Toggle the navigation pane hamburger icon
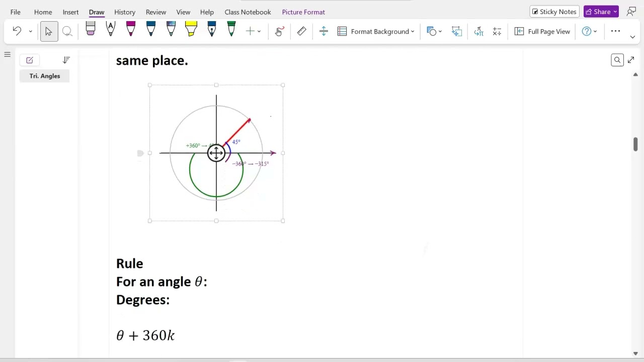This screenshot has width=644, height=362. (x=7, y=54)
